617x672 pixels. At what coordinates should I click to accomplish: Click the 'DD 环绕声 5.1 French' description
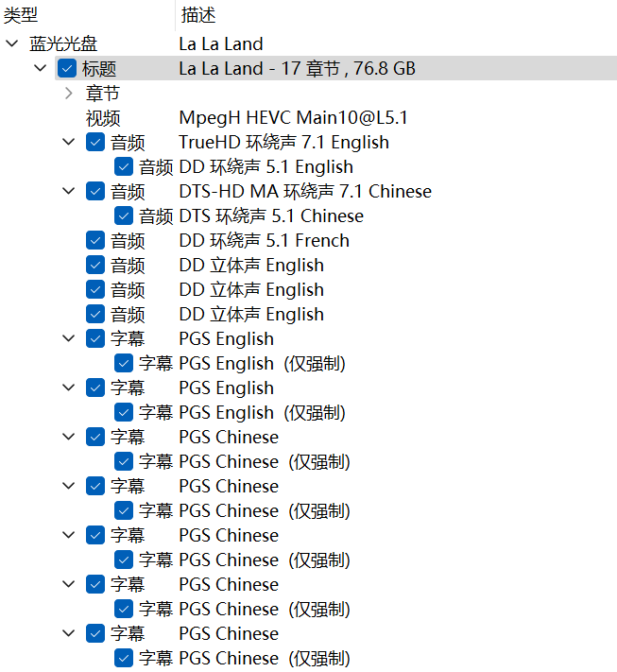[x=265, y=240]
